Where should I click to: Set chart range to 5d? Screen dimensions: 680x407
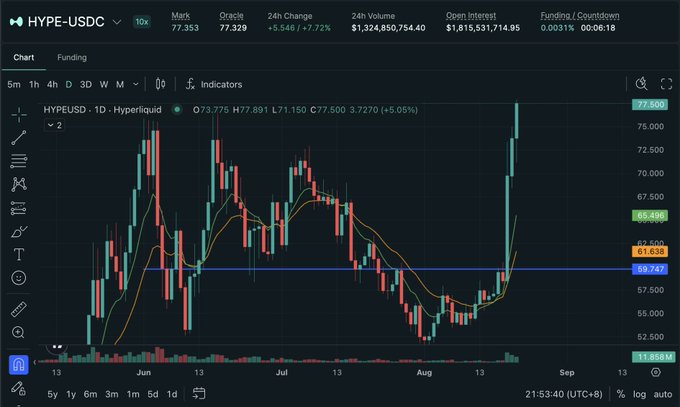pyautogui.click(x=153, y=394)
